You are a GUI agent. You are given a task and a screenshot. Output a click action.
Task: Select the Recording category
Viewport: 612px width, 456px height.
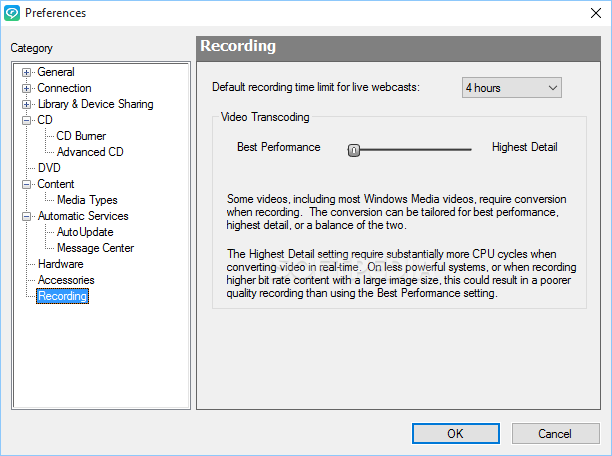[x=62, y=296]
